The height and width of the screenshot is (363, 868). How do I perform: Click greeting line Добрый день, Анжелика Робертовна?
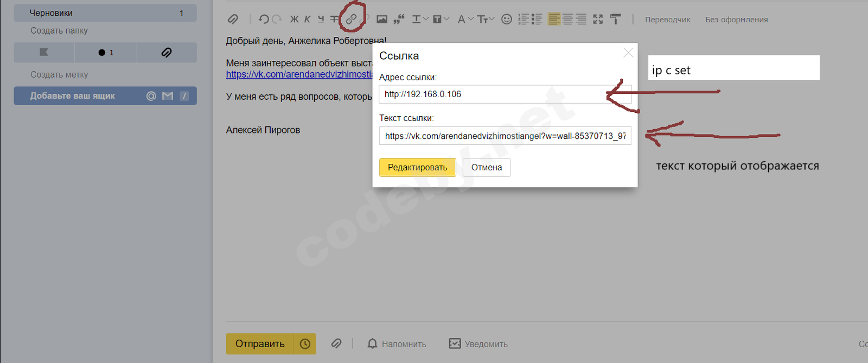click(305, 40)
